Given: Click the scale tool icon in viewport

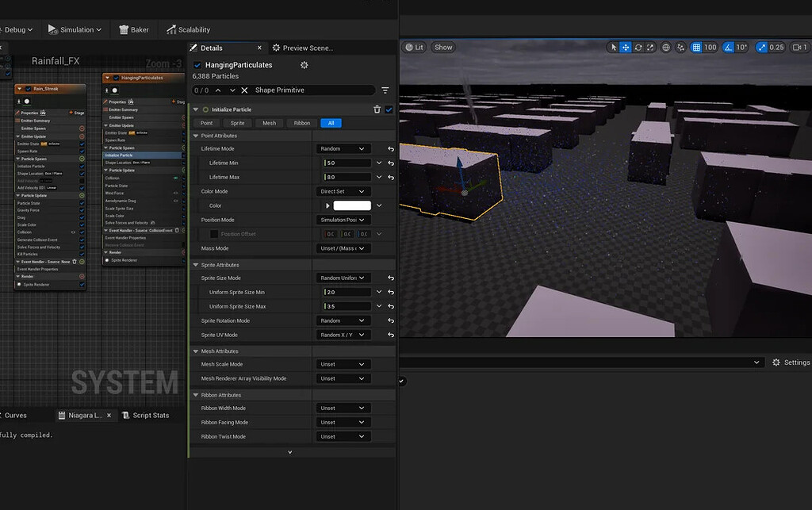Looking at the screenshot, I should coord(651,48).
